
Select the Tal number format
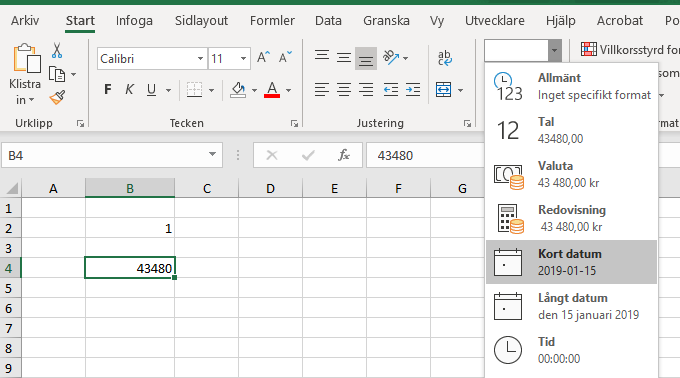click(572, 130)
